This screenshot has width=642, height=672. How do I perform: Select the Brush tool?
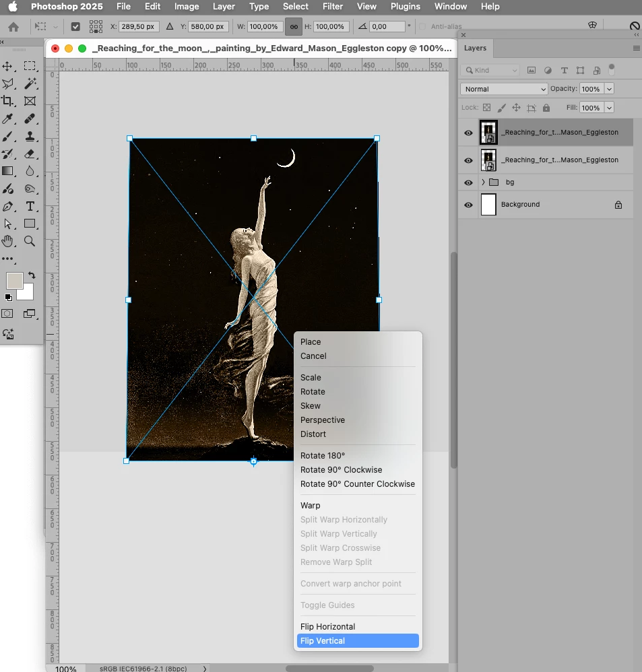[7, 136]
